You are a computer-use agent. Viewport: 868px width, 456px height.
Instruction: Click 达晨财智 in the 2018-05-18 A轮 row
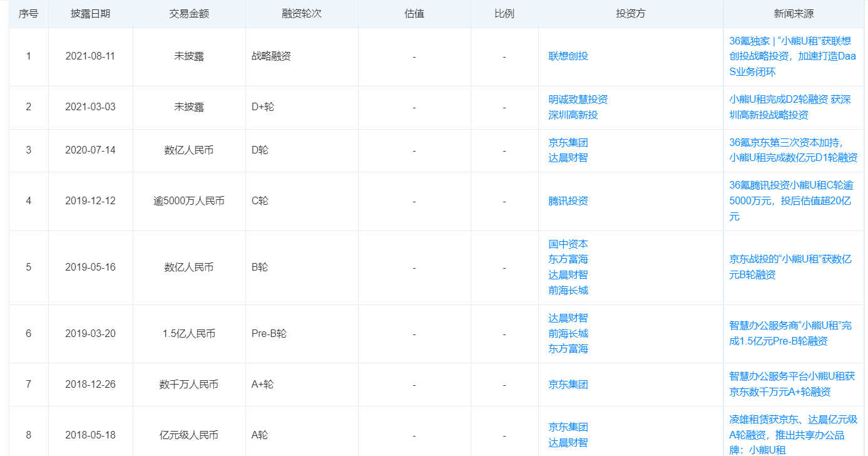pyautogui.click(x=568, y=443)
